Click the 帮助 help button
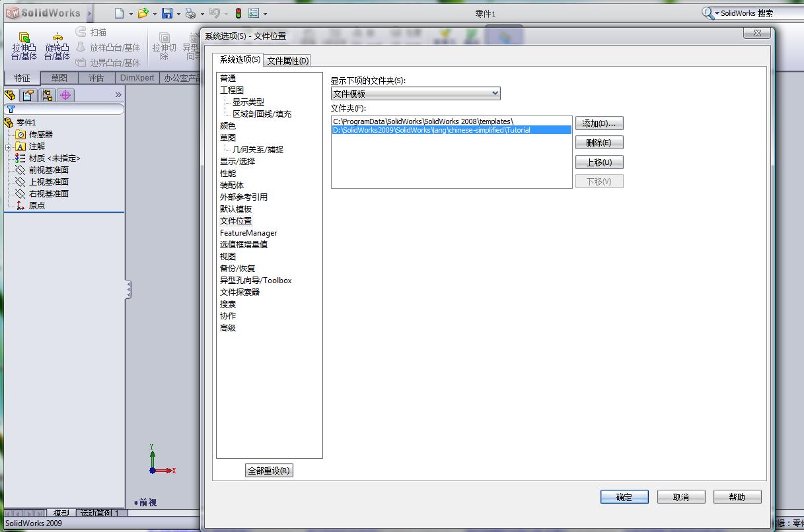Image resolution: width=804 pixels, height=532 pixels. pos(737,497)
